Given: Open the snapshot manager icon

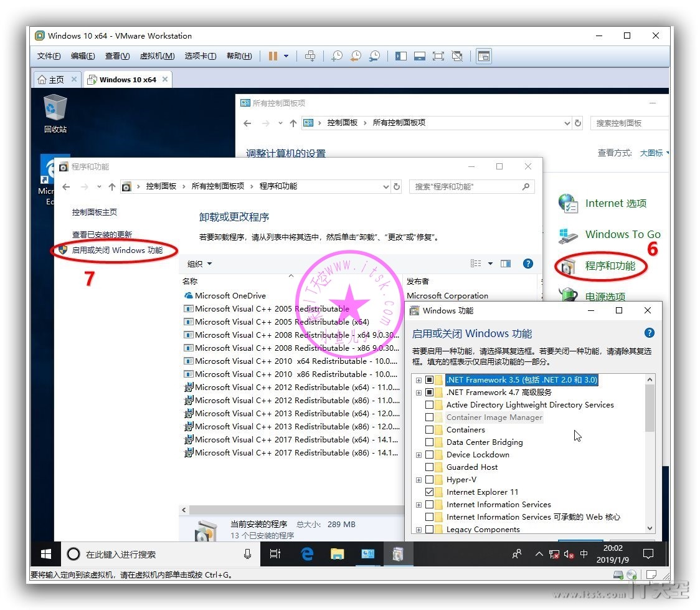Looking at the screenshot, I should [374, 56].
